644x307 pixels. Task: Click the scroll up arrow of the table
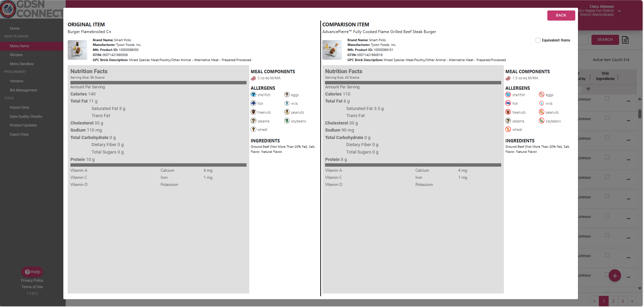point(640,99)
